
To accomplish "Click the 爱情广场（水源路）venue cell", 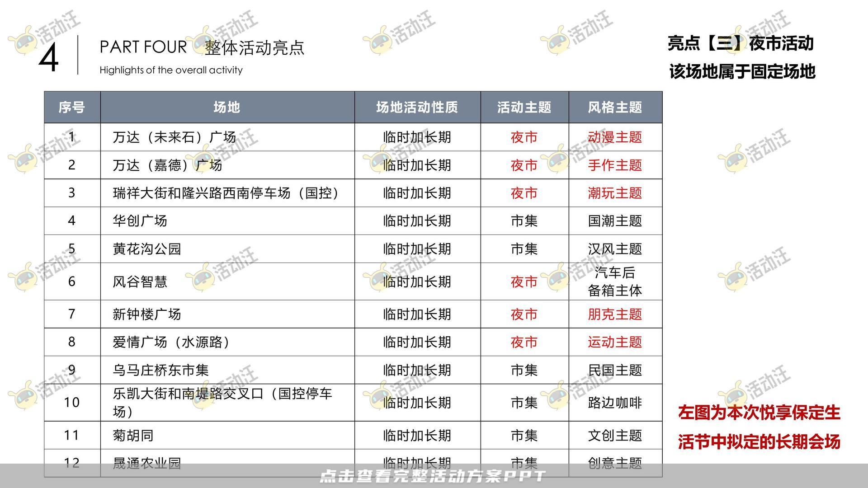I will tap(227, 342).
